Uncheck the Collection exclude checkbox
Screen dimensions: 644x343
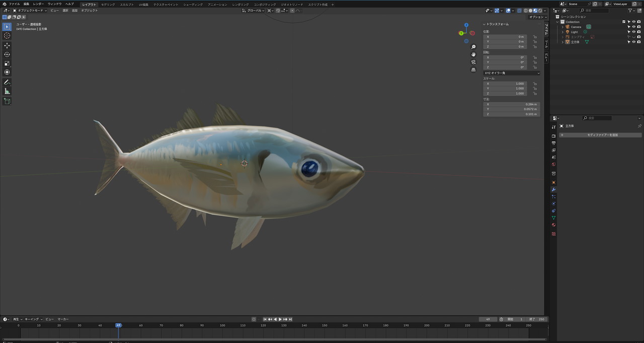[x=624, y=22]
